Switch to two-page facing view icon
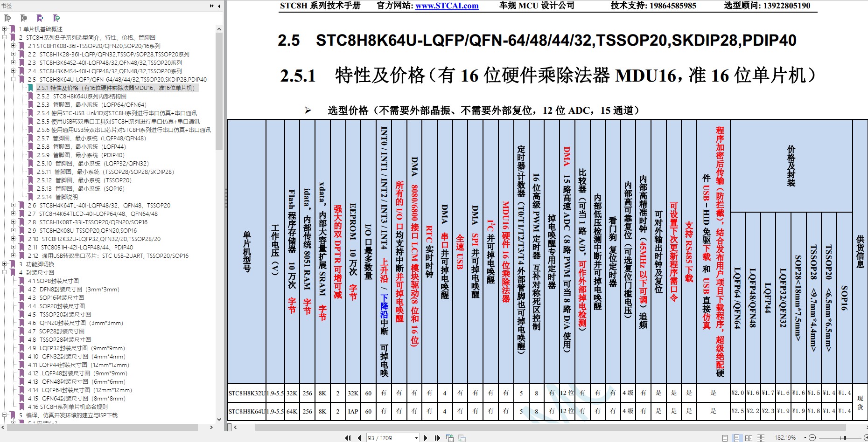The width and height of the screenshot is (868, 442). (749, 438)
